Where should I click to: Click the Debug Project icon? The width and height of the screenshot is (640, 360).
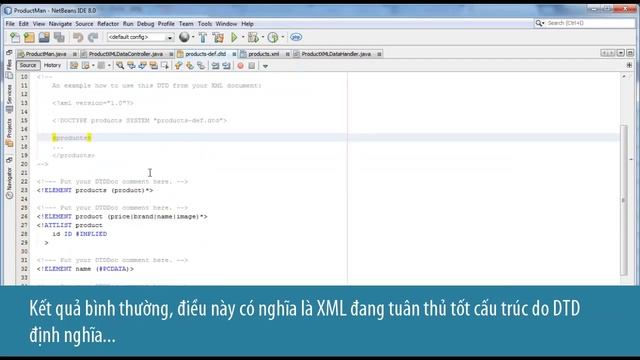point(253,38)
